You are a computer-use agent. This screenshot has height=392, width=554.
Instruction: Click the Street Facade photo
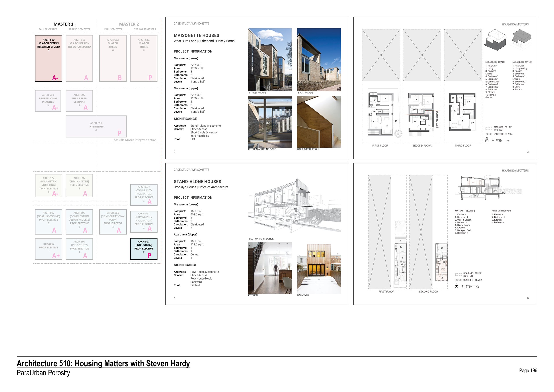[x=270, y=59]
